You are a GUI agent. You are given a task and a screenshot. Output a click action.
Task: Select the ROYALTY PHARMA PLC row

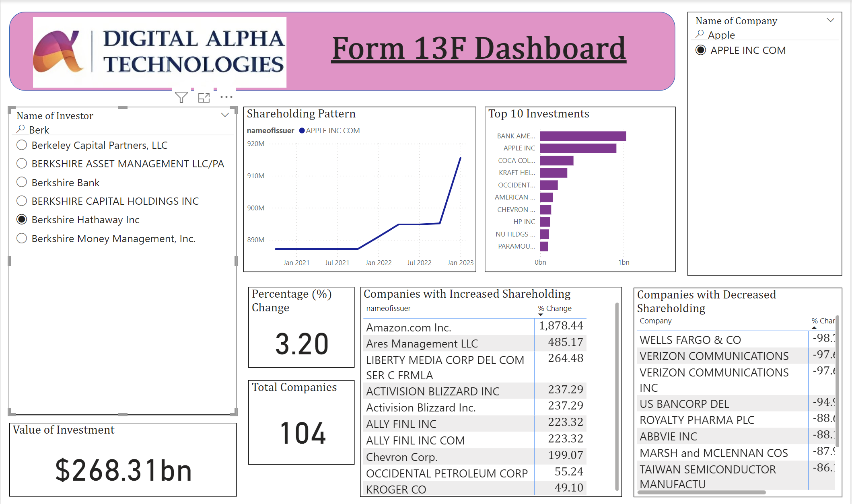pos(736,420)
